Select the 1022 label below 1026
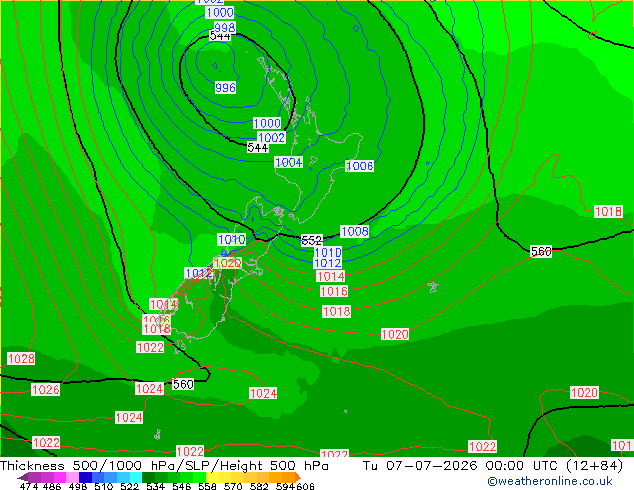 tap(46, 442)
